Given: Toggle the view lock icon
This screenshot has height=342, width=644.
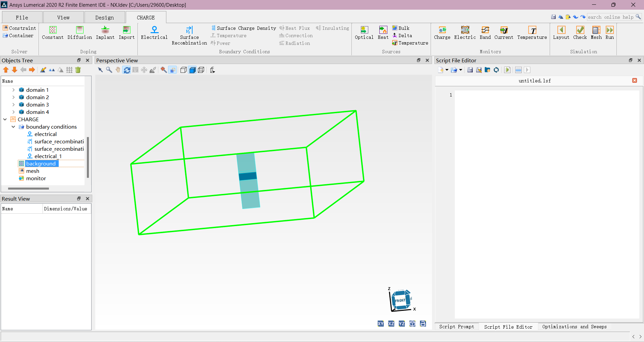Looking at the screenshot, I should [423, 324].
